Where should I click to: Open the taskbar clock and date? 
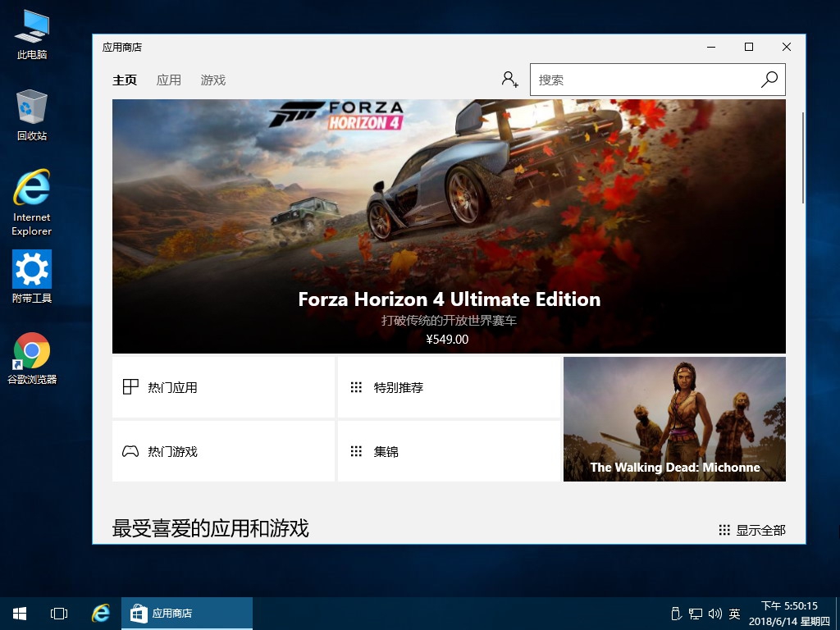[x=790, y=614]
